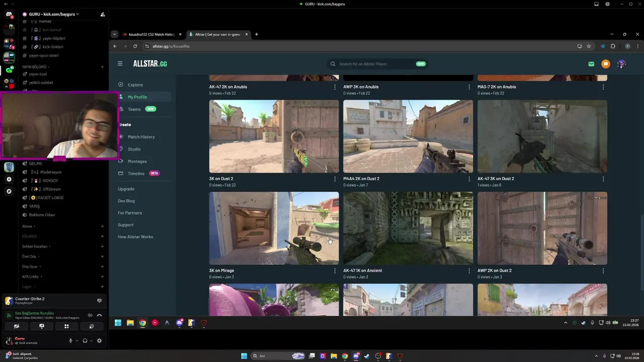Open the yayın-oyun-öneri Discord channel
Image resolution: width=644 pixels, height=362 pixels.
[x=44, y=55]
